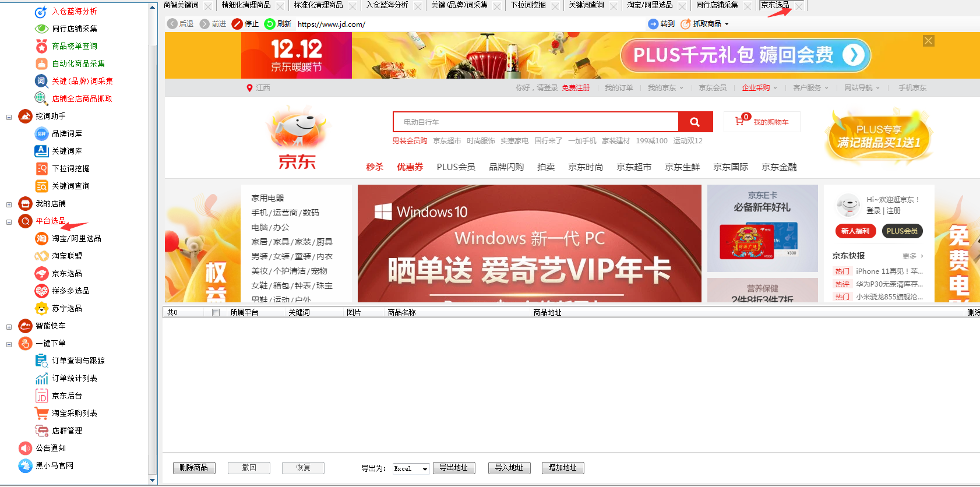Open the 抓取商品 dropdown arrow

[x=727, y=24]
